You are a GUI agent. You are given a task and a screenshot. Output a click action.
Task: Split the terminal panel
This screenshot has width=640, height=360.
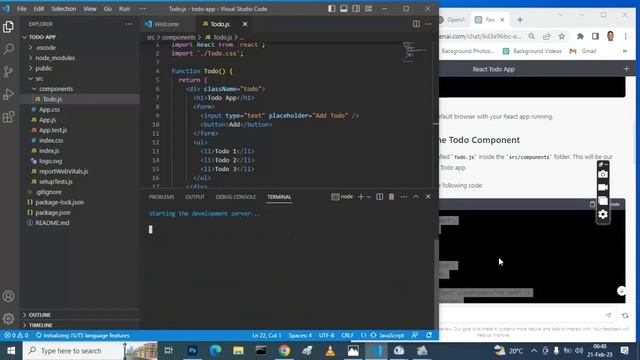(x=380, y=197)
